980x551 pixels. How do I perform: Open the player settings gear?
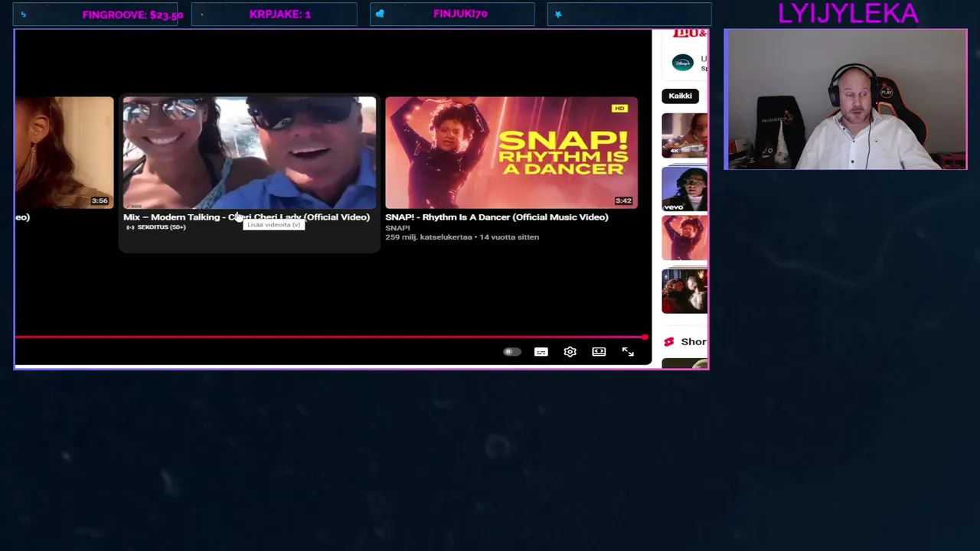570,352
